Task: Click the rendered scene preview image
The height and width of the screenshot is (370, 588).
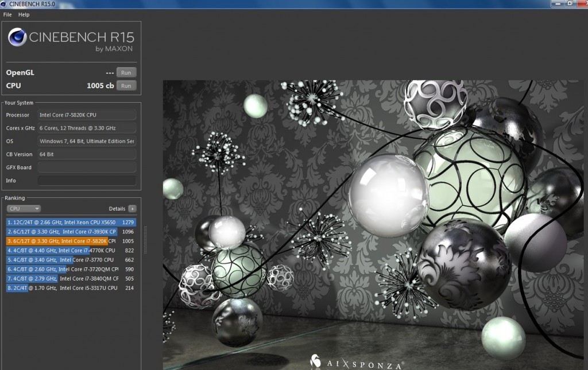Action: pyautogui.click(x=373, y=224)
